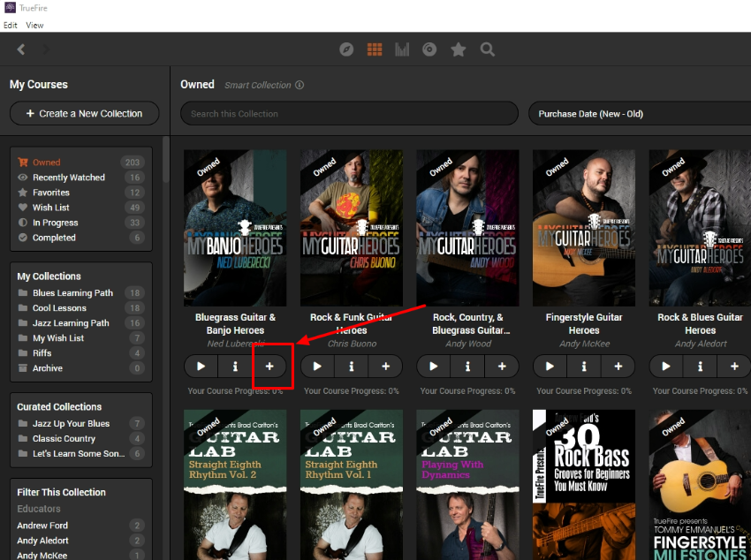This screenshot has height=560, width=751.
Task: Show In Progress courses
Action: (81, 223)
